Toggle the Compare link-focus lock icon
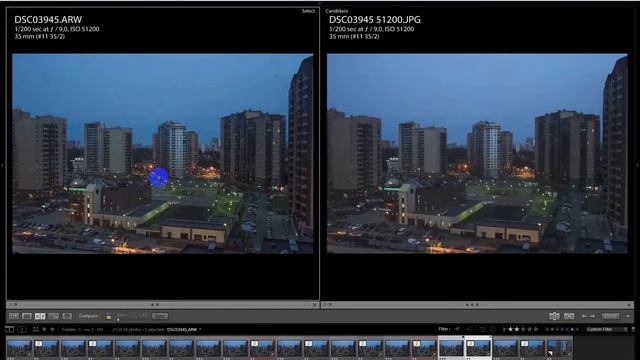Image resolution: width=640 pixels, height=360 pixels. [x=109, y=316]
